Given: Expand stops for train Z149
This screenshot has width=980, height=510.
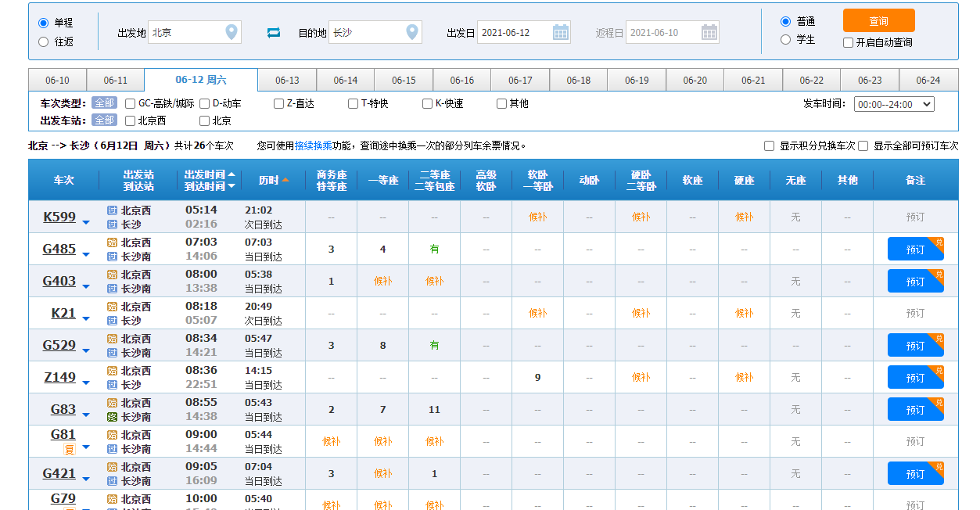Looking at the screenshot, I should point(86,384).
